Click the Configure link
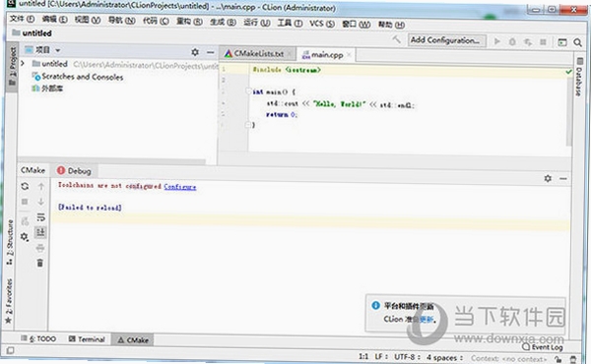 click(x=180, y=187)
